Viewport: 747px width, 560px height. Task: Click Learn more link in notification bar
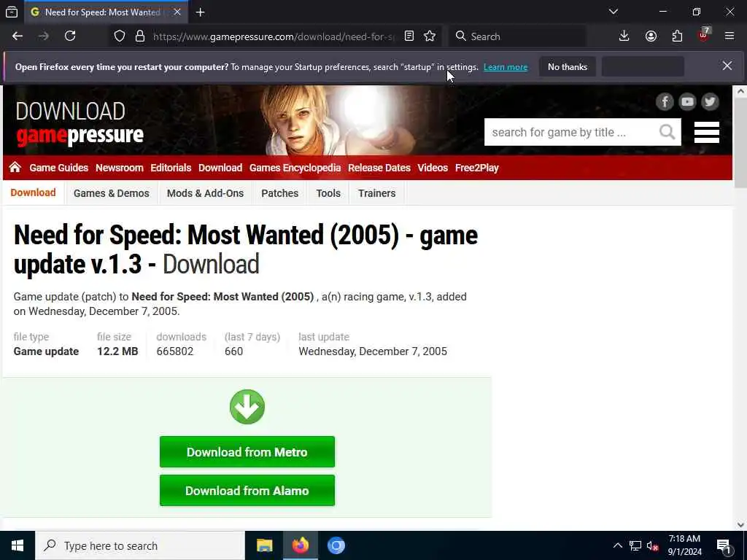[x=506, y=67]
